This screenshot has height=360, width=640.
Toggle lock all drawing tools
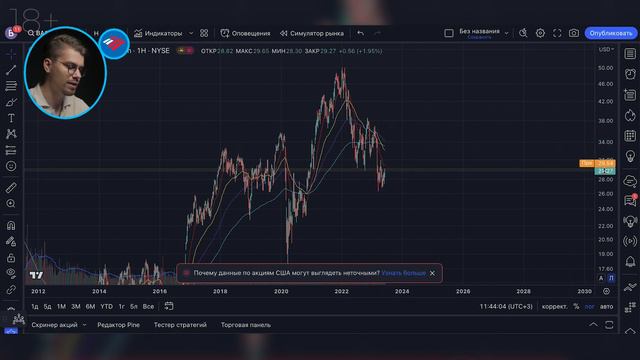coord(11,258)
